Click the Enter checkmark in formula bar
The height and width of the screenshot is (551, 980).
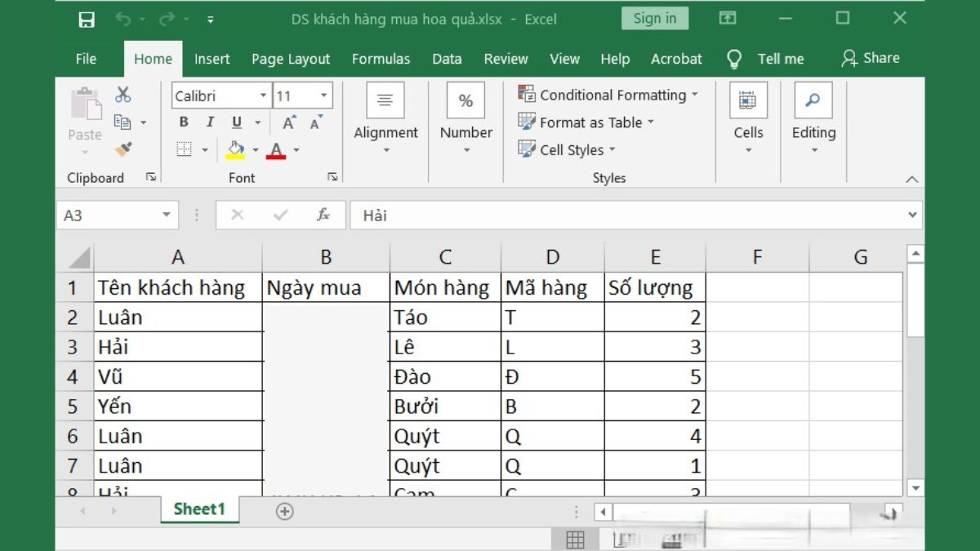tap(281, 215)
